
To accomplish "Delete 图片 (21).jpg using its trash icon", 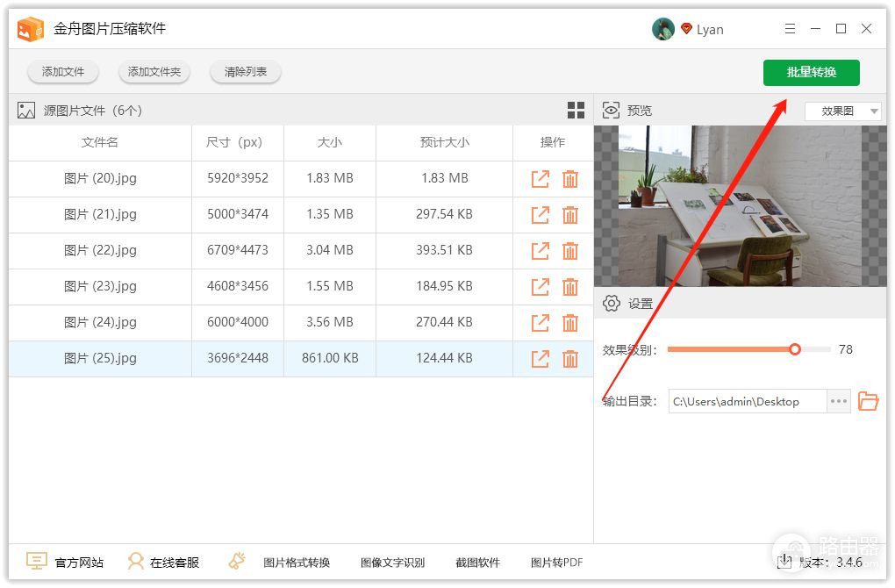I will point(570,215).
